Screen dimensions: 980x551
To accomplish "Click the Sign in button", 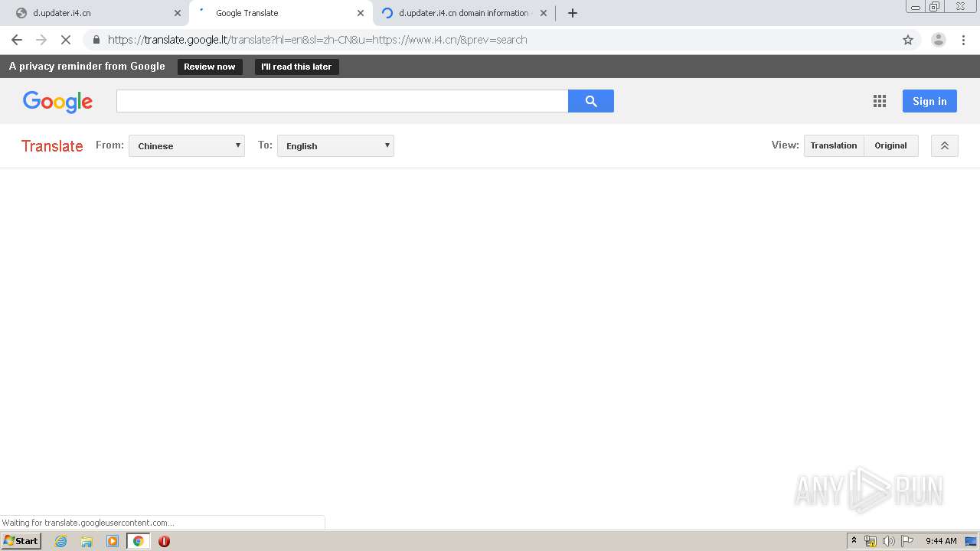I will click(x=929, y=101).
